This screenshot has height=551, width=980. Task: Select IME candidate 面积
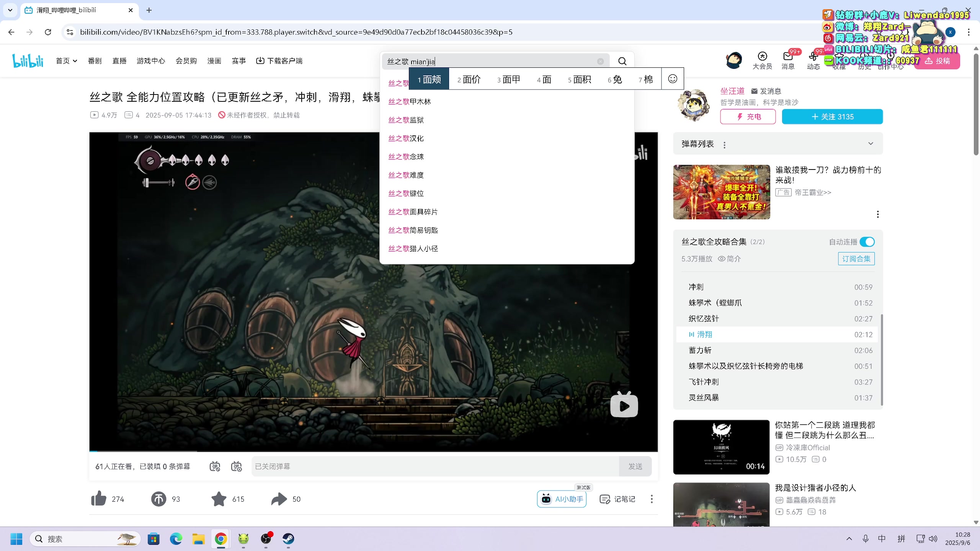tap(580, 79)
